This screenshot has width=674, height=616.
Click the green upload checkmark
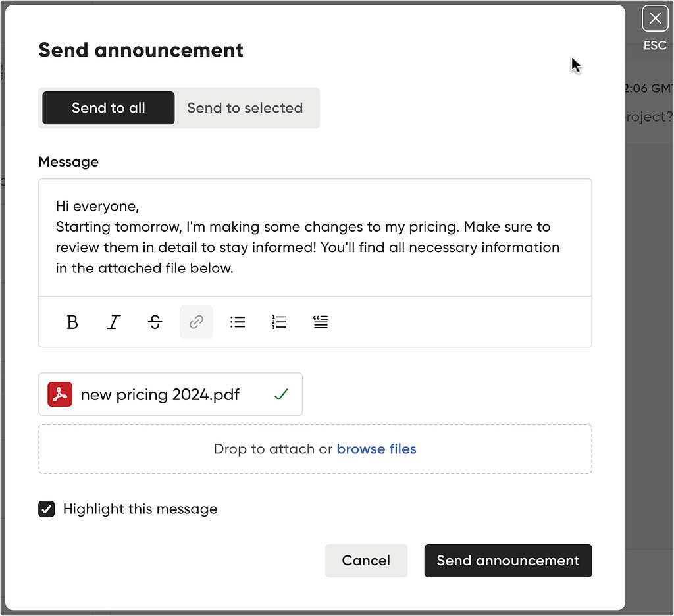pos(281,394)
